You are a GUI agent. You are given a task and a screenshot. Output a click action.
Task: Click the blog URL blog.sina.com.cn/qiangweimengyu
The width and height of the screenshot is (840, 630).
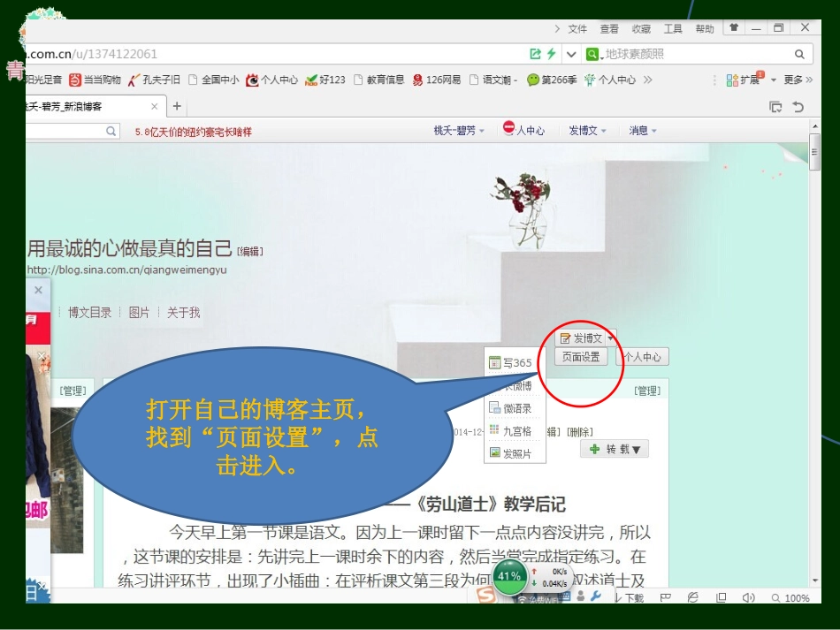pyautogui.click(x=126, y=269)
